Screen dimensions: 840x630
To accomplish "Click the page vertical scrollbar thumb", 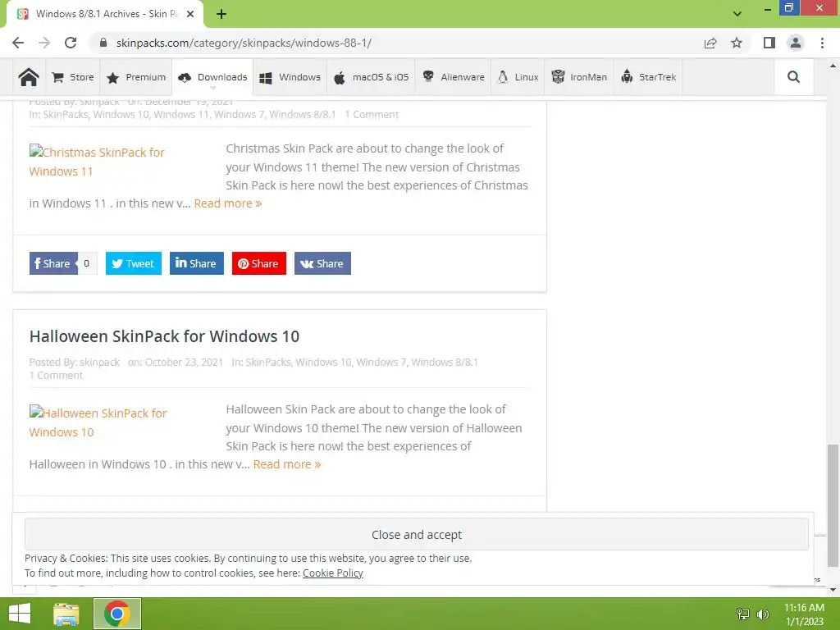I will pyautogui.click(x=833, y=505).
